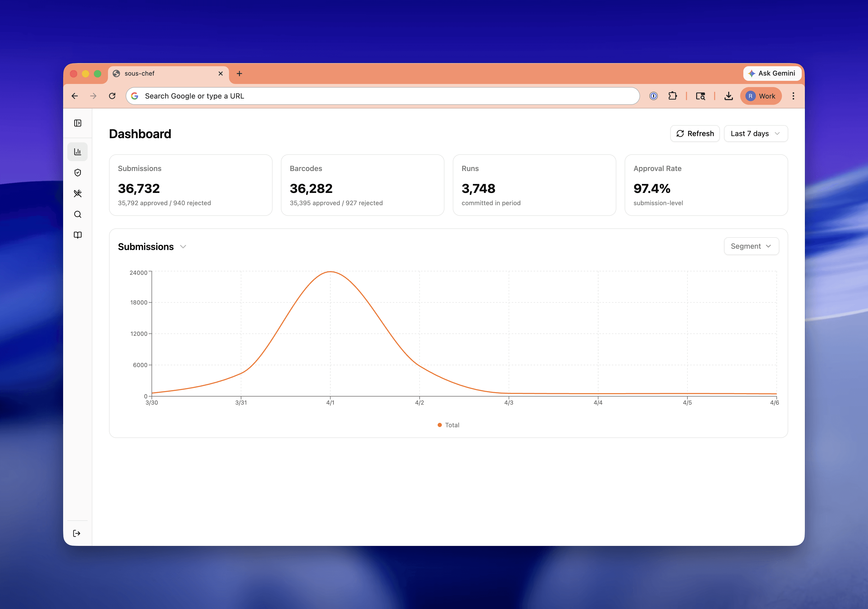The image size is (868, 609).
Task: Open a new browser tab
Action: click(239, 74)
